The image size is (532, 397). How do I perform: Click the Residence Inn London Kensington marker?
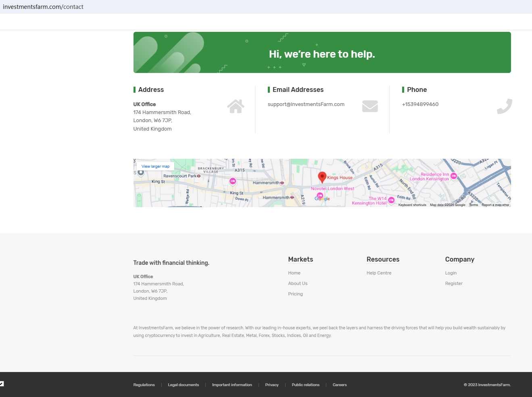(x=454, y=176)
